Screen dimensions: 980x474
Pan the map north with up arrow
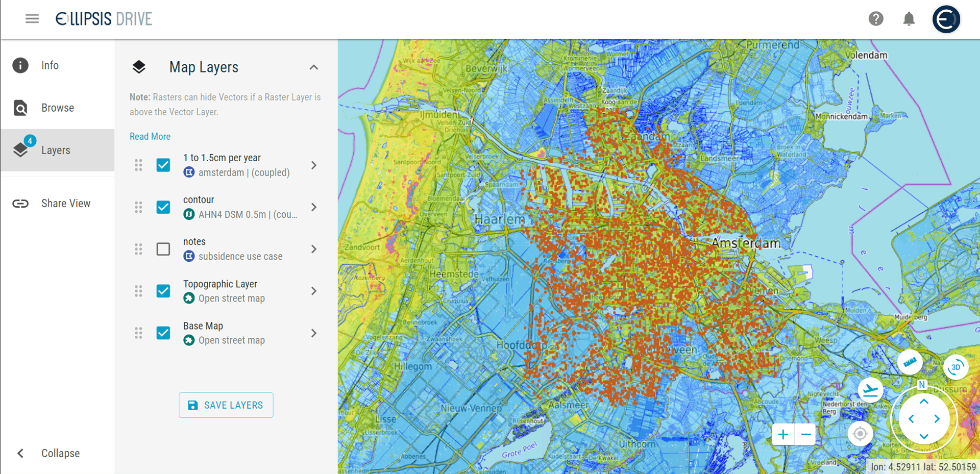[x=924, y=402]
